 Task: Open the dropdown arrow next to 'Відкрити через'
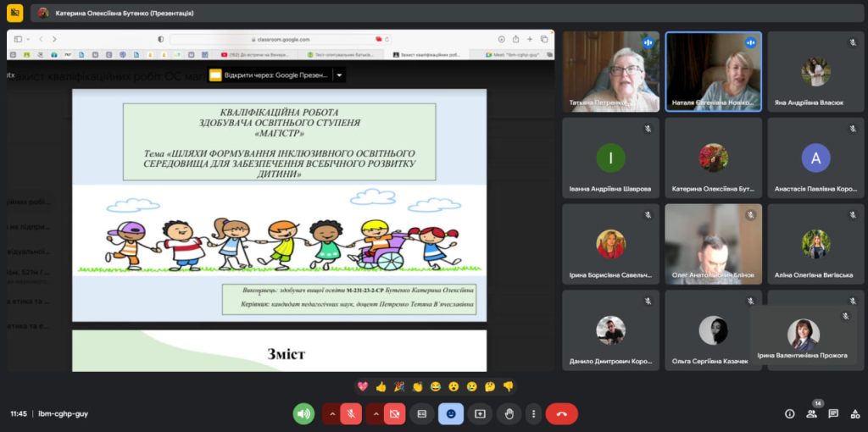[339, 75]
